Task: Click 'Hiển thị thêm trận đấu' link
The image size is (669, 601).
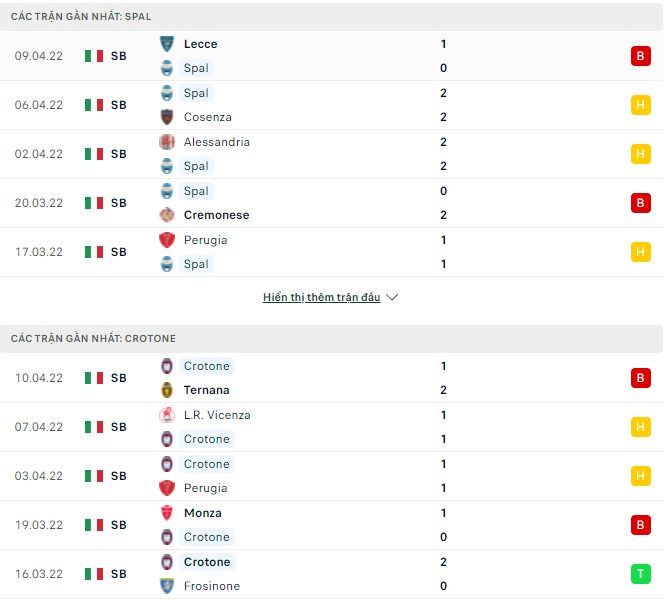Action: [x=321, y=298]
